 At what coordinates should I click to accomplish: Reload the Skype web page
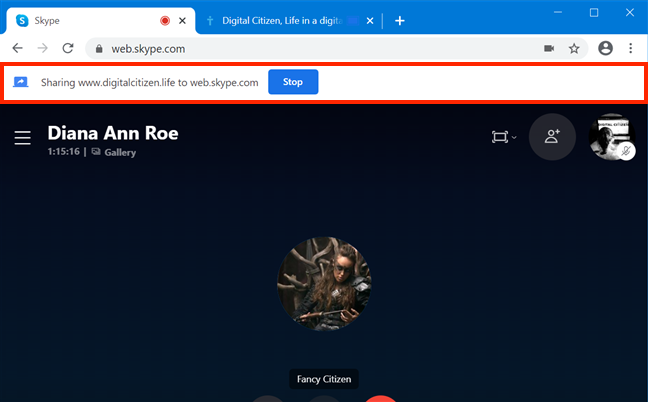[x=68, y=48]
